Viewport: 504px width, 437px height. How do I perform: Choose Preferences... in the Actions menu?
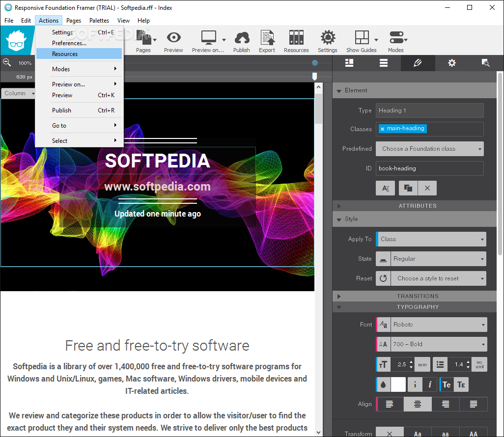(79, 43)
